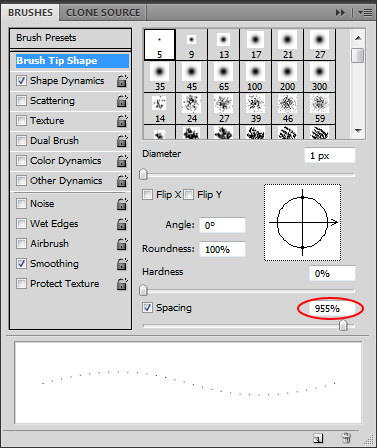Toggle the Smoothing lock icon
Viewport: 377px width, 448px height.
(122, 264)
